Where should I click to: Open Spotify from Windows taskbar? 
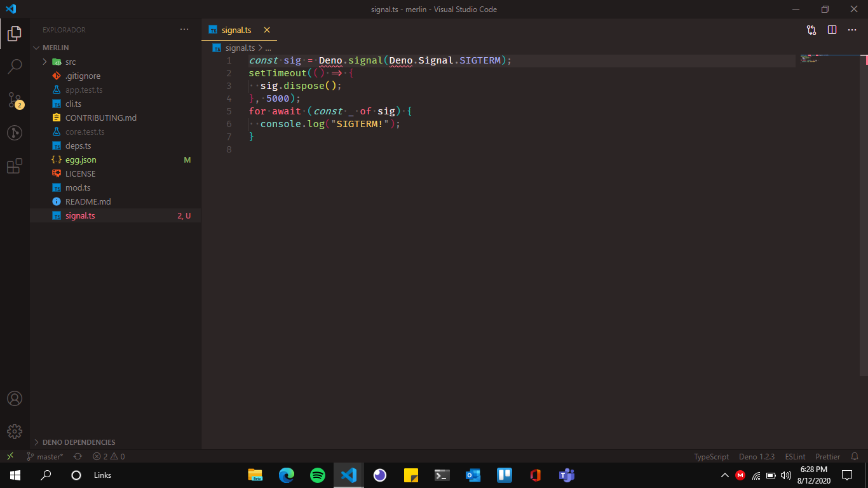coord(318,475)
